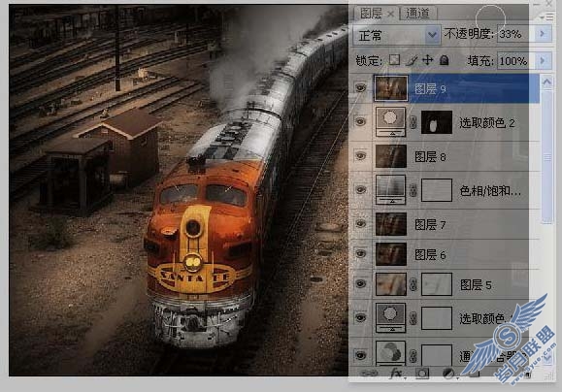
Task: Hide 图层 6 with its eye icon
Action: coord(360,253)
